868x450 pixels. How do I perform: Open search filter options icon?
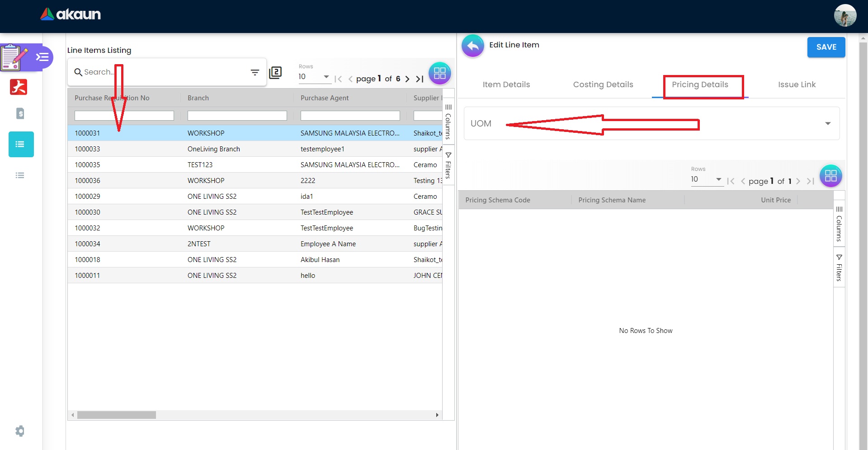255,72
